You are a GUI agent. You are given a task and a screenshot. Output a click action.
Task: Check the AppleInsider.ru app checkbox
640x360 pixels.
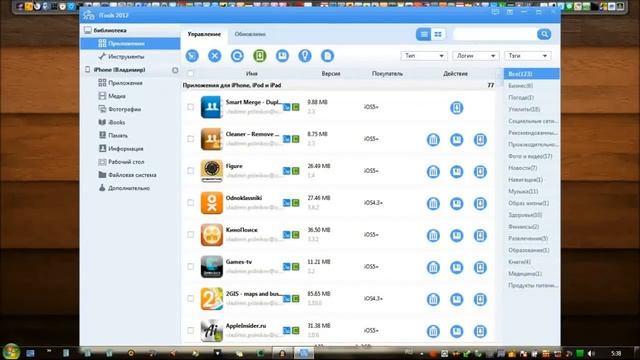[191, 330]
